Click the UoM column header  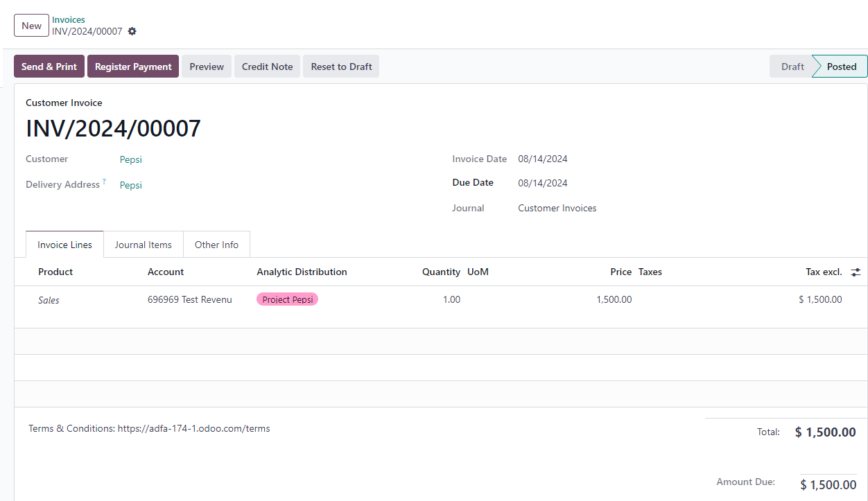pyautogui.click(x=478, y=272)
